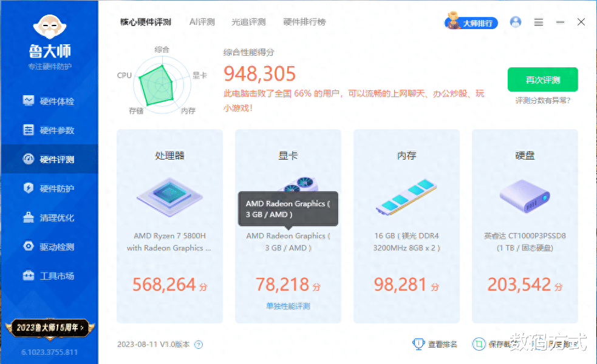Click the version help question mark icon
This screenshot has height=364, width=597.
tap(199, 345)
